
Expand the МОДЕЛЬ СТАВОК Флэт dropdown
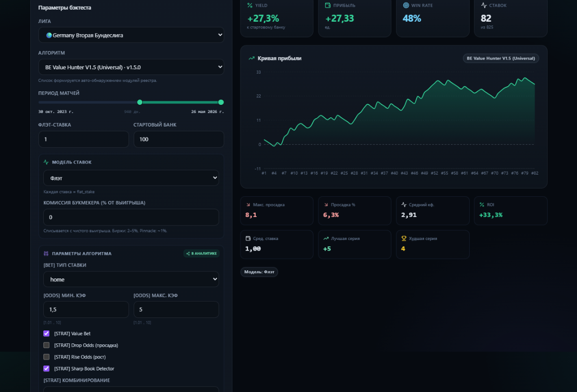[131, 178]
